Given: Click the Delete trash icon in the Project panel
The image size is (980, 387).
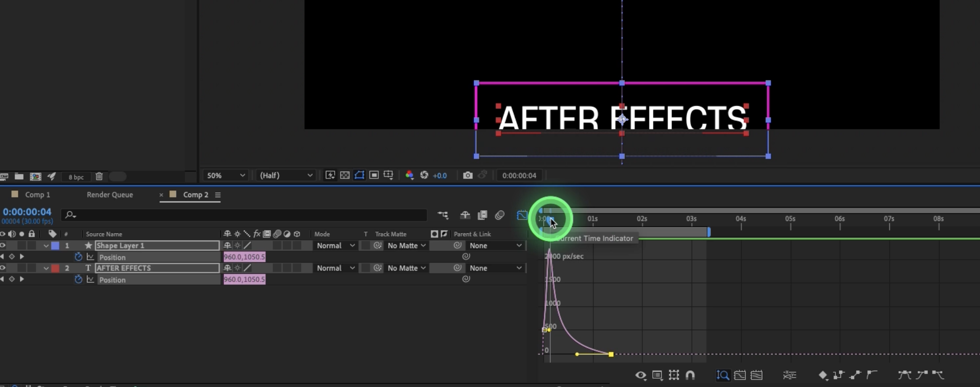Looking at the screenshot, I should [99, 176].
